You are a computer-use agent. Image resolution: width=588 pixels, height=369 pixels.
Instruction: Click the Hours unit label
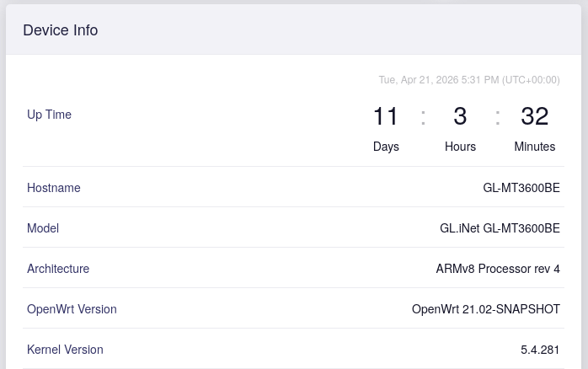[460, 147]
